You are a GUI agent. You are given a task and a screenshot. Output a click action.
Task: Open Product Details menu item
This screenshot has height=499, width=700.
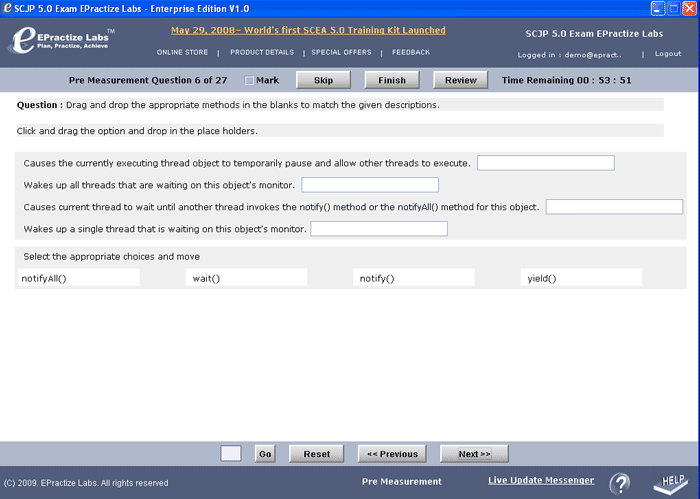click(x=262, y=52)
